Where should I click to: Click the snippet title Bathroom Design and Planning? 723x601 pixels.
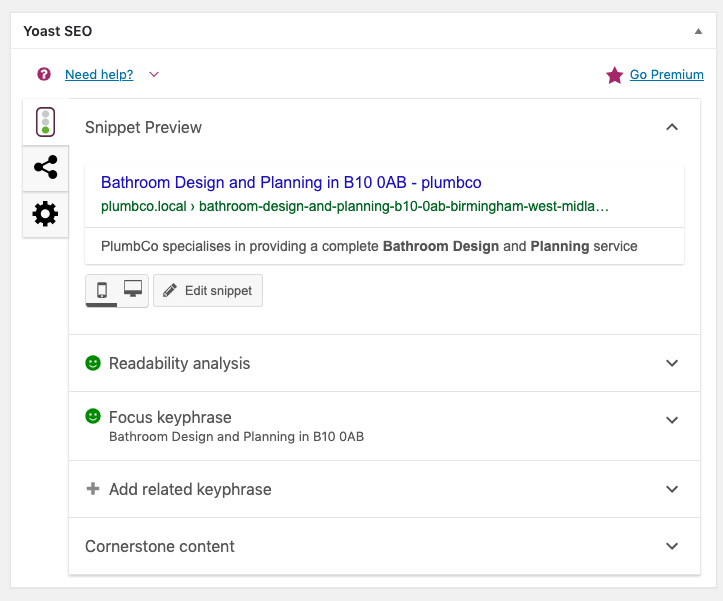291,183
